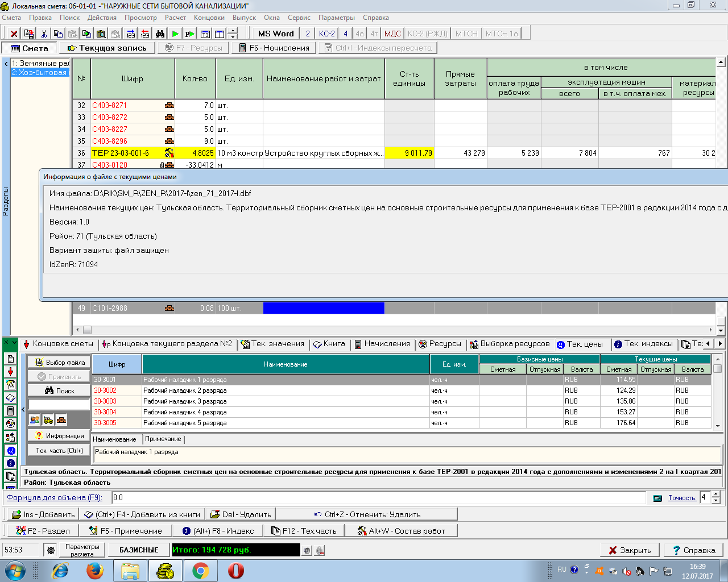The width and height of the screenshot is (728, 582).
Task: Toggle the workers filter icon below search field
Action: point(35,420)
